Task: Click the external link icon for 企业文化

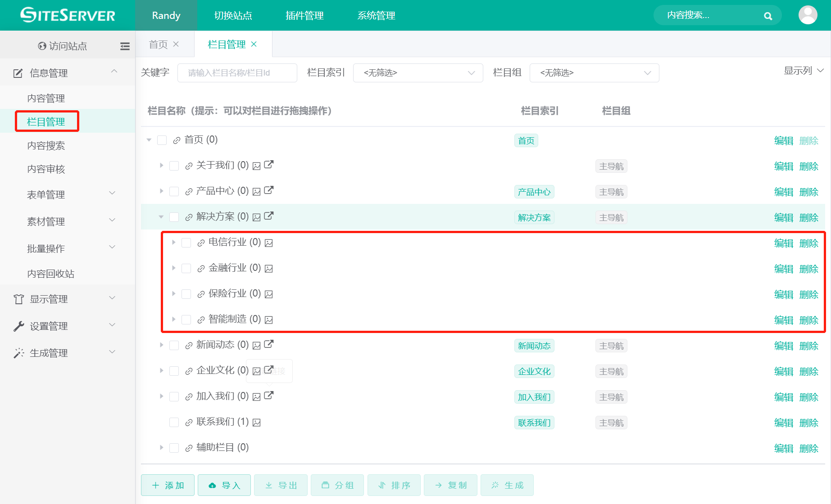Action: 268,370
